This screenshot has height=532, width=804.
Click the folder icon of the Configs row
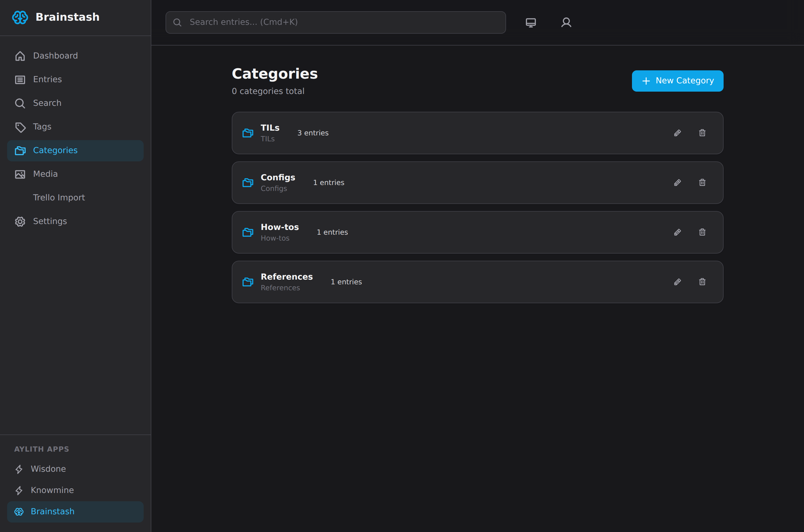pyautogui.click(x=248, y=183)
